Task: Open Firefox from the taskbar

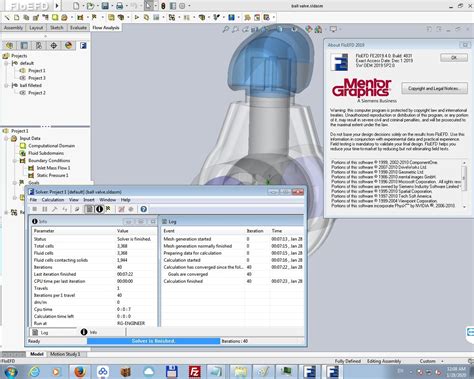Action: (x=80, y=371)
